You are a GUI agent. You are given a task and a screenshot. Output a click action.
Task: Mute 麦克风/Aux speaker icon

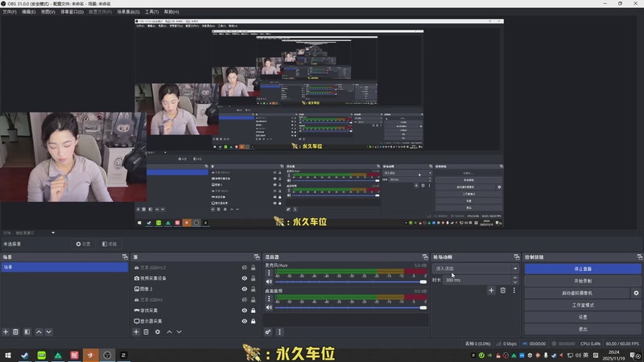pos(269,282)
